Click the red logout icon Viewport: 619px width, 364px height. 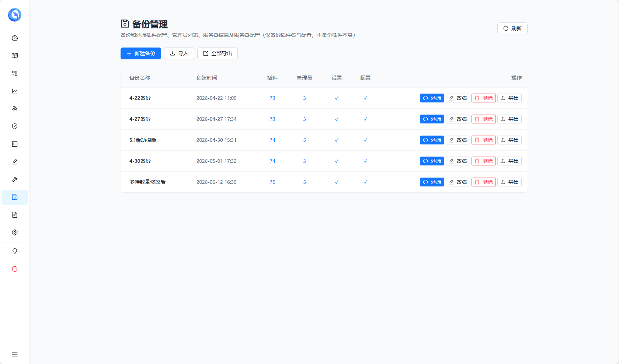(15, 269)
